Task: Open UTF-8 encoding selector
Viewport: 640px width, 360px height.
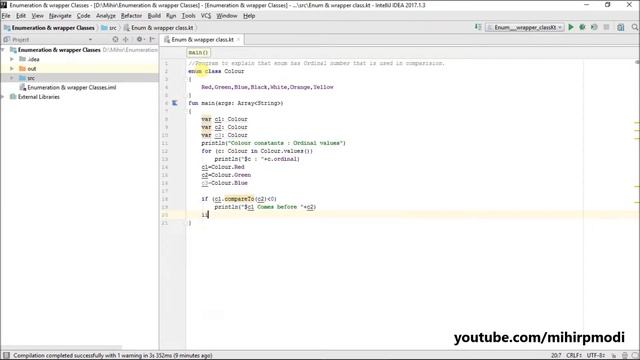Action: click(x=596, y=356)
